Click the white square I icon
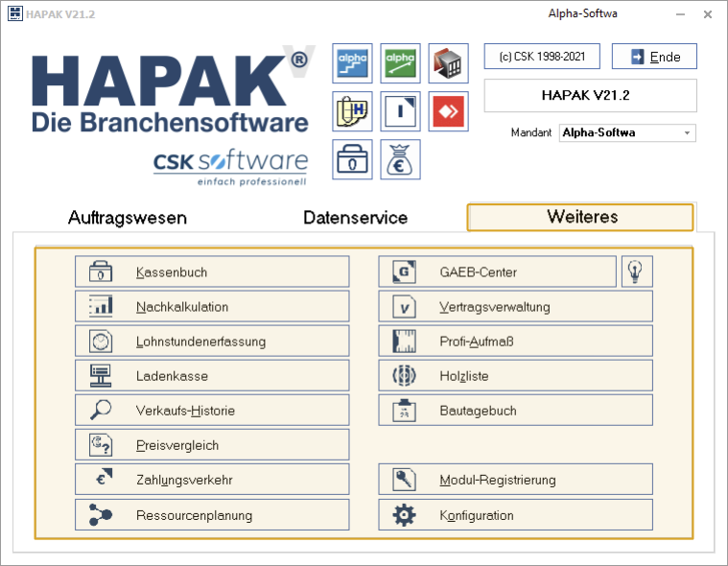The height and width of the screenshot is (566, 728). coord(400,111)
